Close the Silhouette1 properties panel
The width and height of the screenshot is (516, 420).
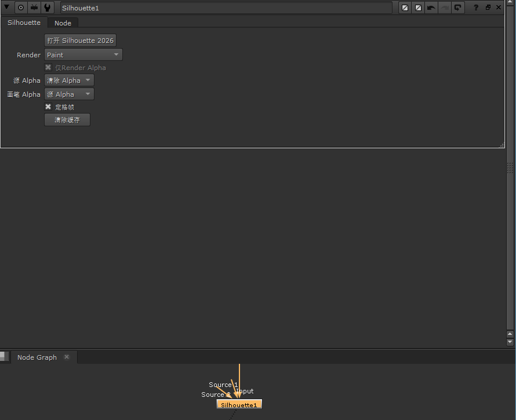tap(499, 7)
